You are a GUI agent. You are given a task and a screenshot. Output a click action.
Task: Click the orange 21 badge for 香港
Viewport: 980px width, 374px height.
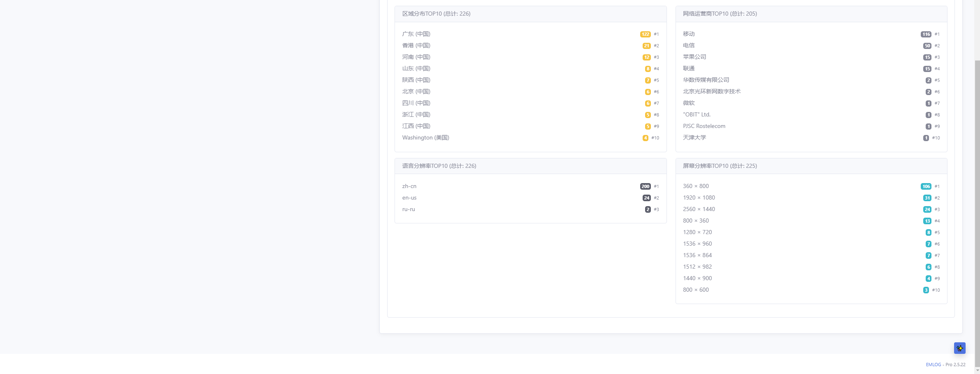646,46
